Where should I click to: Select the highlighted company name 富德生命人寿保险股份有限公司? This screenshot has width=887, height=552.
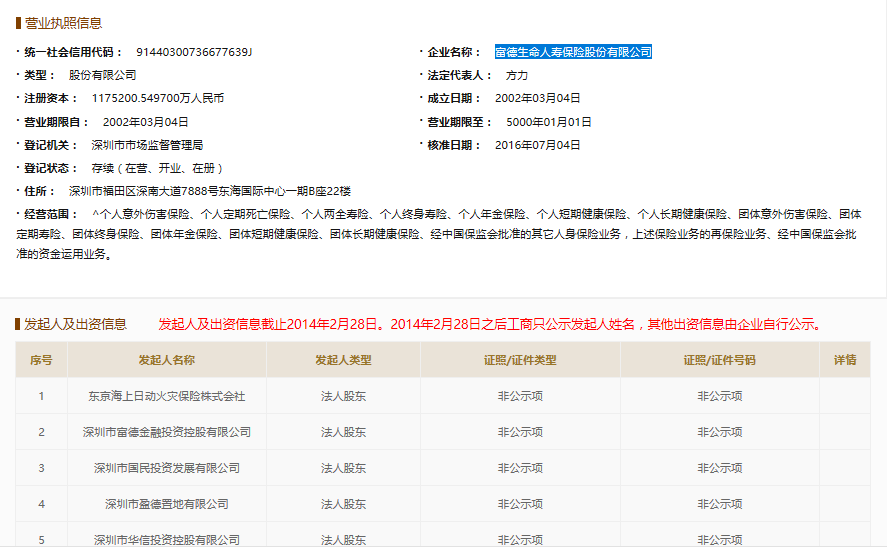(x=573, y=52)
